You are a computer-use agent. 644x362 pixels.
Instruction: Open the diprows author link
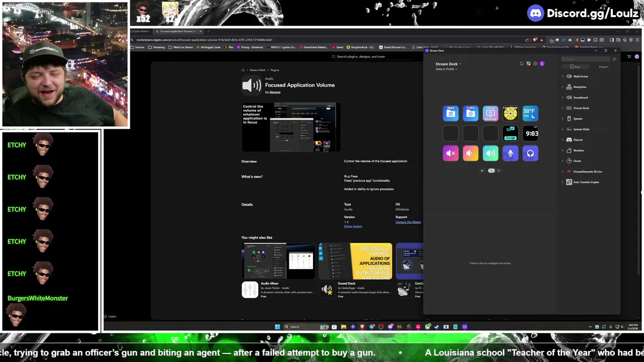[x=275, y=92]
